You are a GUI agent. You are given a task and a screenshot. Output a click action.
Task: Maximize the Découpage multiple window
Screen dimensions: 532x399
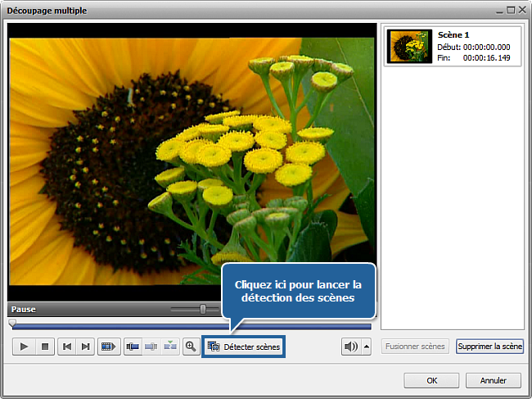tap(510, 11)
